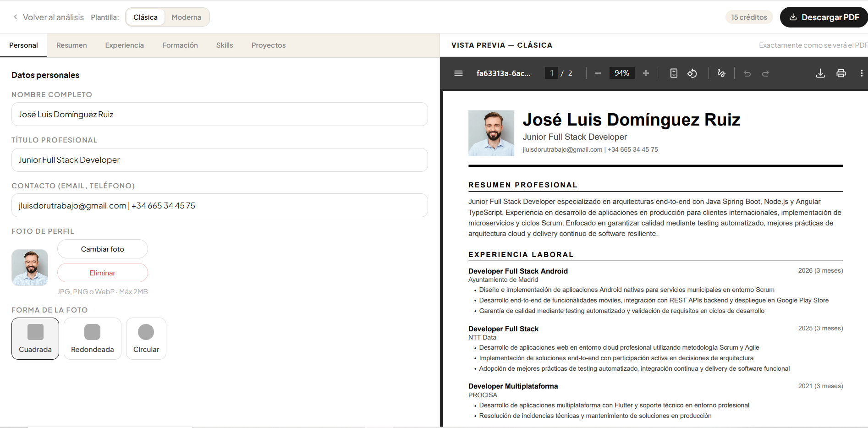Viewport: 868px width, 428px height.
Task: Open the Experiencia tab
Action: (125, 45)
